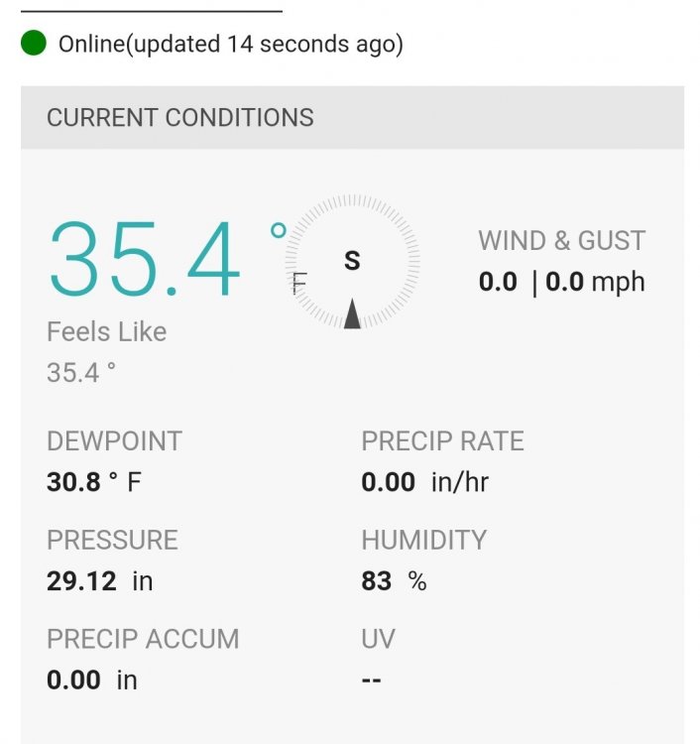Click the F temperature unit label
700x744 pixels.
298,283
